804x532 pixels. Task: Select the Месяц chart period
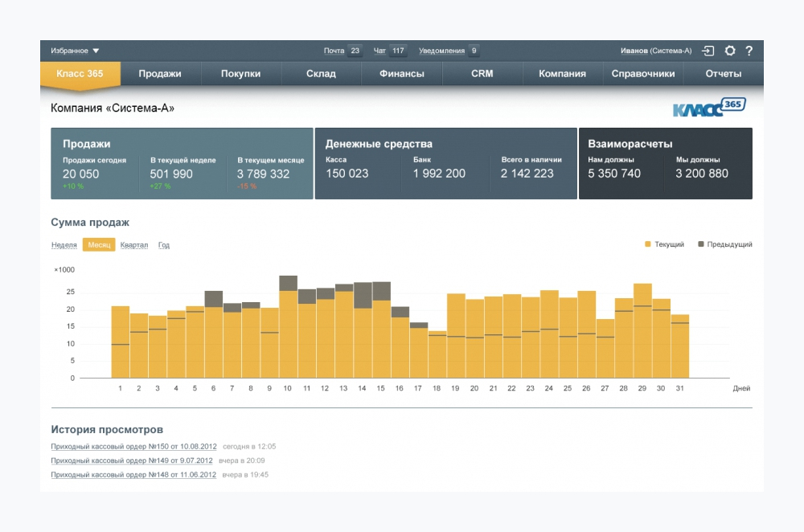coord(99,245)
